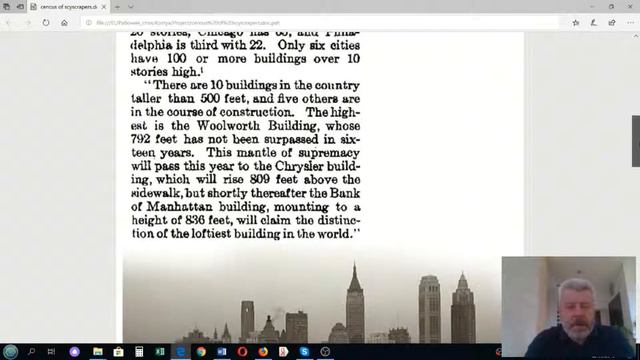Screen dimensions: 640x360
Task: Open the set-aside tabs view icon
Action: [7, 7]
